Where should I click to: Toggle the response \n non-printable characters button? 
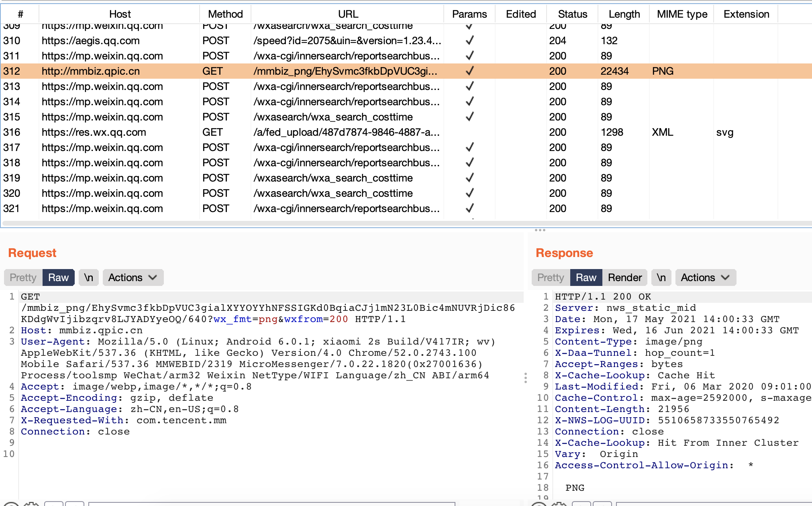point(661,277)
